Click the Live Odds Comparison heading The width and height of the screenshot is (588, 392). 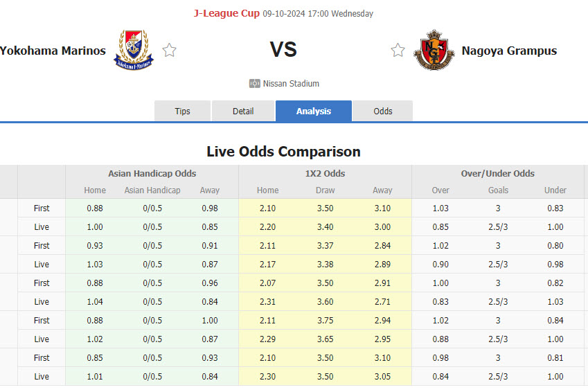click(x=283, y=152)
